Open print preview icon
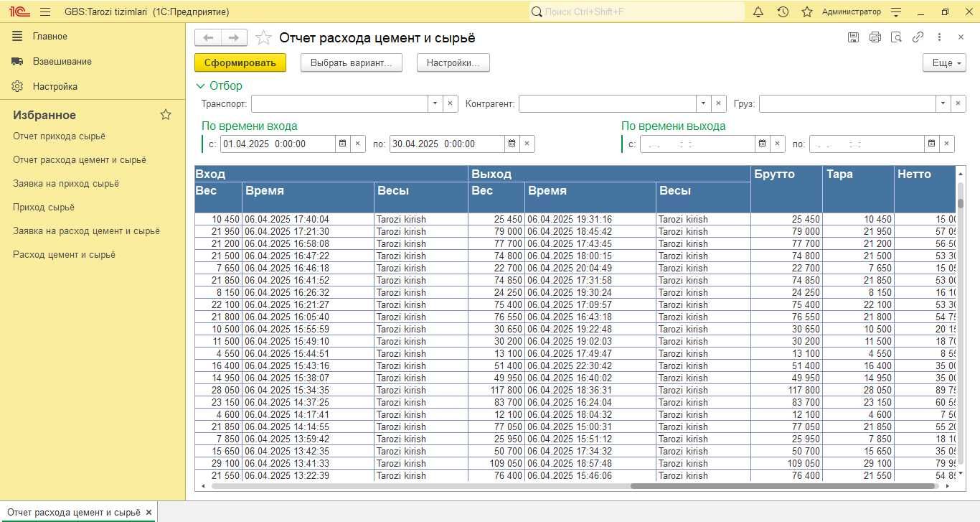This screenshot has width=980, height=522. (x=896, y=37)
